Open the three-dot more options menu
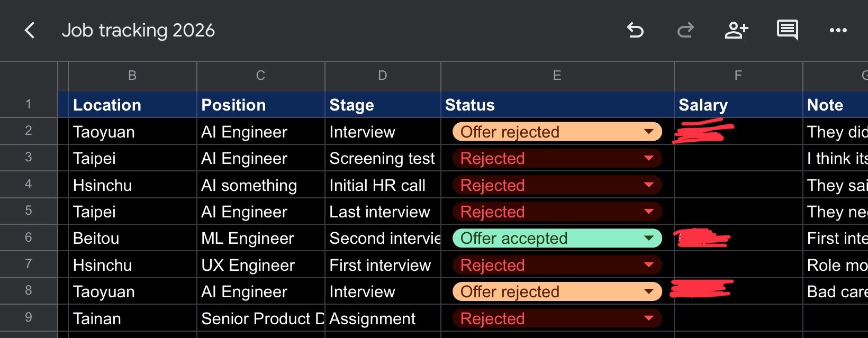Screen dimensions: 868x338 (x=838, y=30)
